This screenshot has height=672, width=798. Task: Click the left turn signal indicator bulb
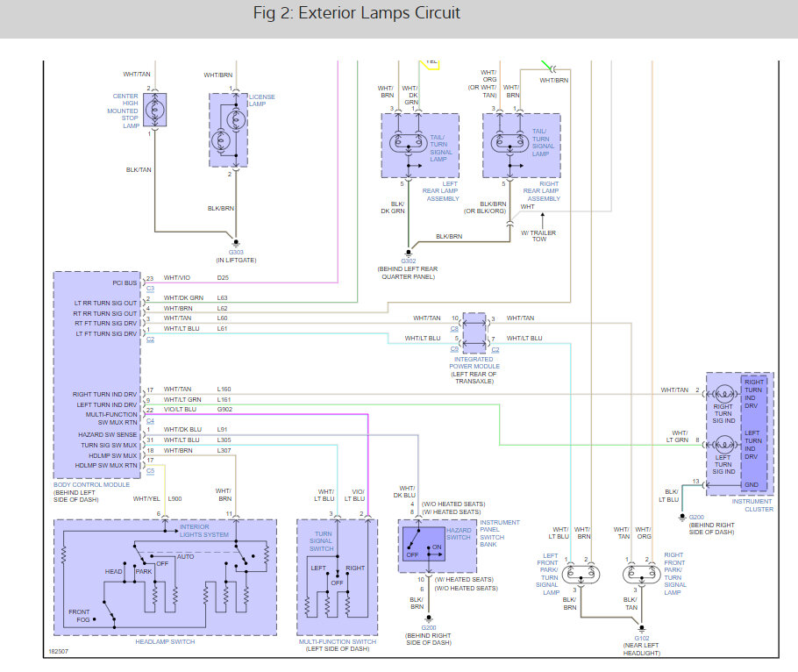coord(723,445)
